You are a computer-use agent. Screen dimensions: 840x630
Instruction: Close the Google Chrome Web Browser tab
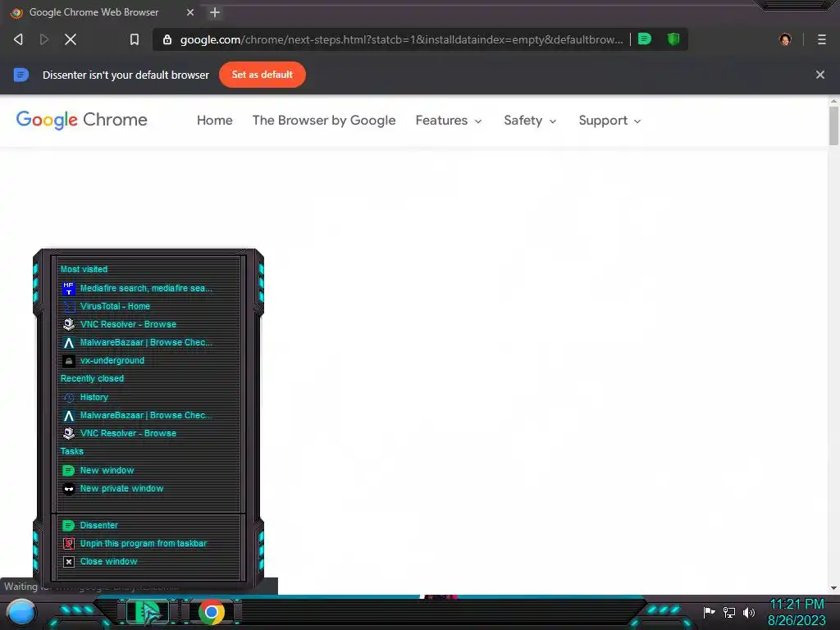(x=190, y=12)
